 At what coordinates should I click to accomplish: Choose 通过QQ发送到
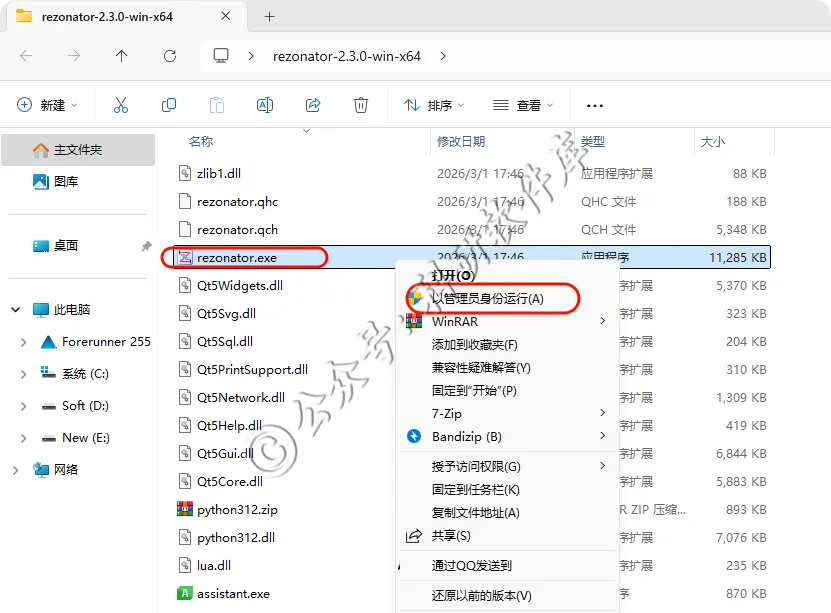[472, 565]
